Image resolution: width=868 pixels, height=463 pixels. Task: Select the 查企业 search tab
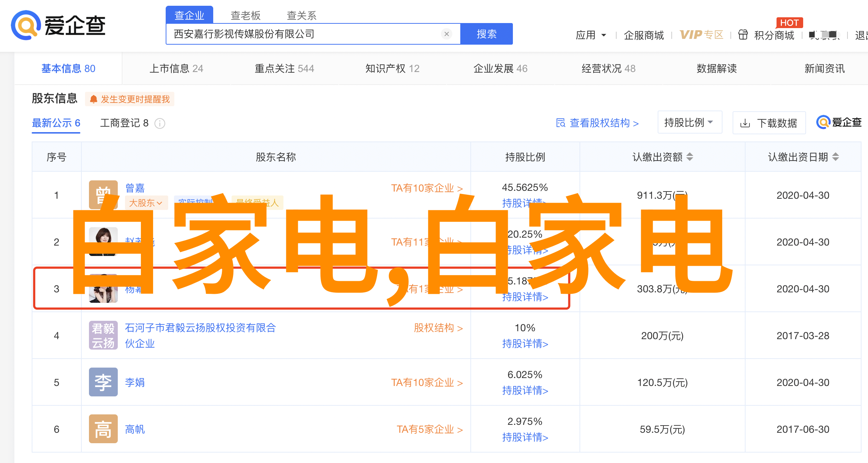(x=189, y=15)
